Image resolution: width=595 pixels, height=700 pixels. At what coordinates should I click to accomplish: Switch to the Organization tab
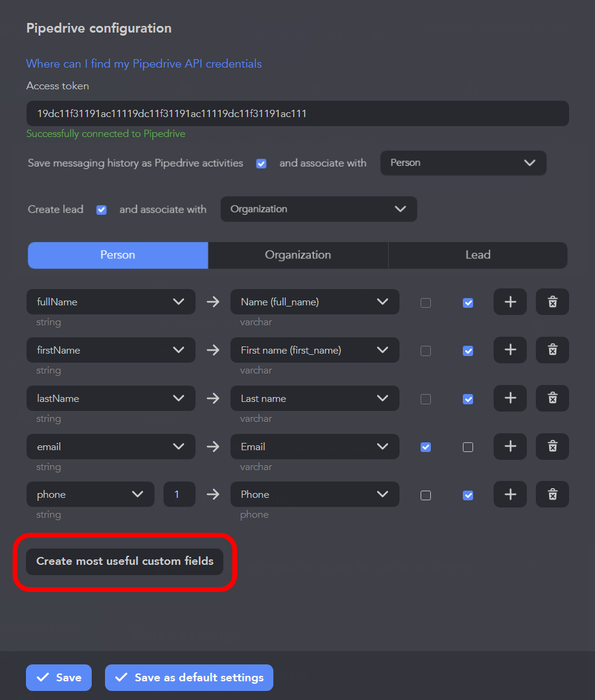(298, 255)
